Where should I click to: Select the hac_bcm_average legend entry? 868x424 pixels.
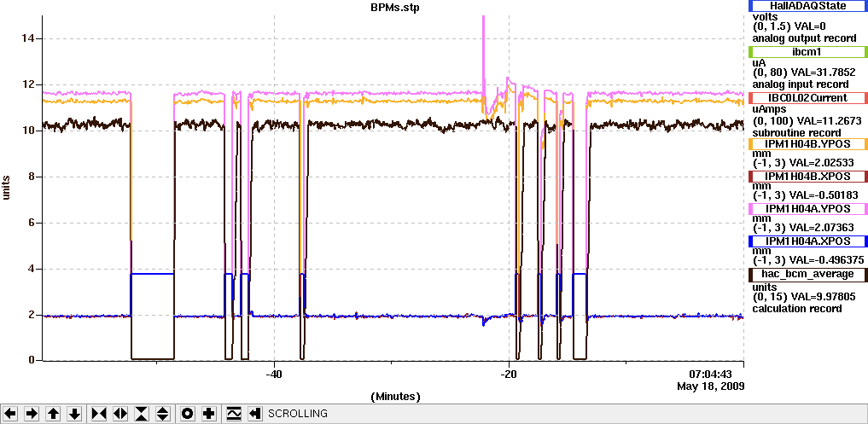807,274
